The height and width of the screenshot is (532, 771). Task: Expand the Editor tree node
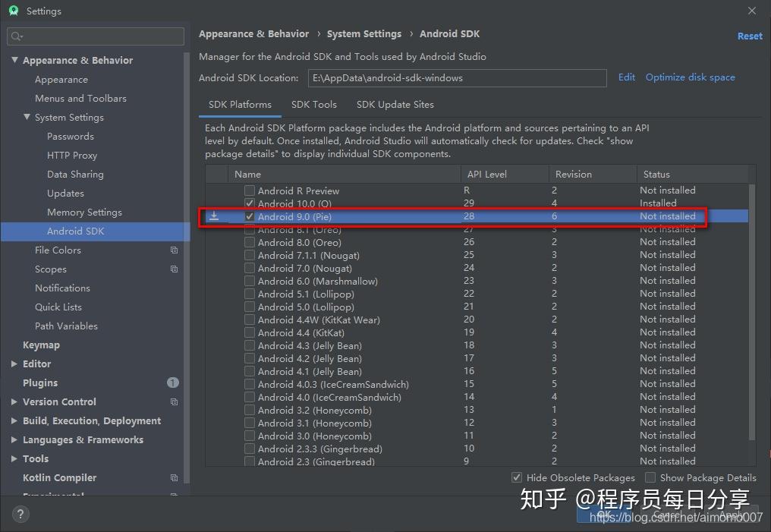point(14,364)
